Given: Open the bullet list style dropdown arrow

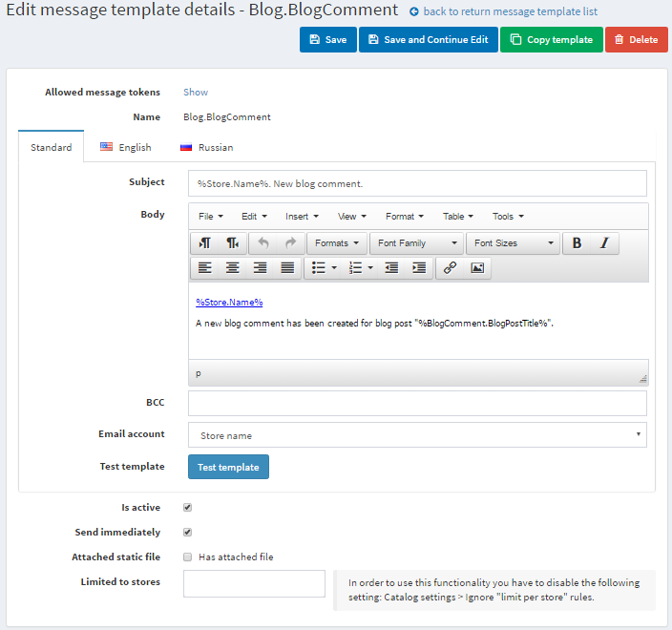Looking at the screenshot, I should point(334,268).
